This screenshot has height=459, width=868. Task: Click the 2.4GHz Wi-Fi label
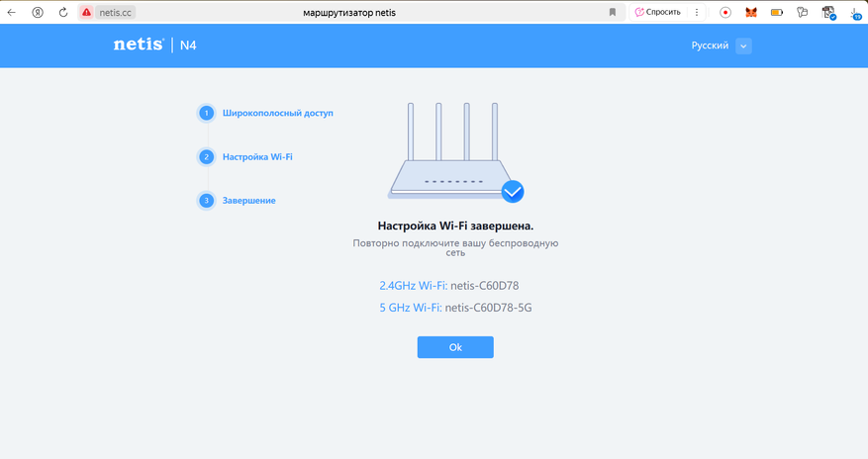[x=413, y=286]
